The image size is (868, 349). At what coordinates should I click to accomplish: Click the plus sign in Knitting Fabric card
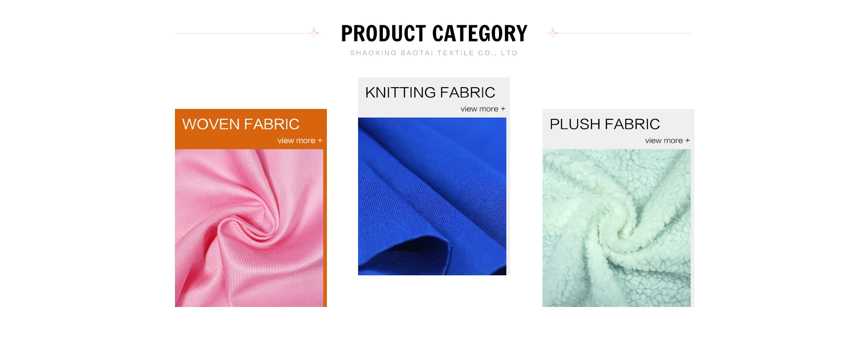[x=503, y=109]
